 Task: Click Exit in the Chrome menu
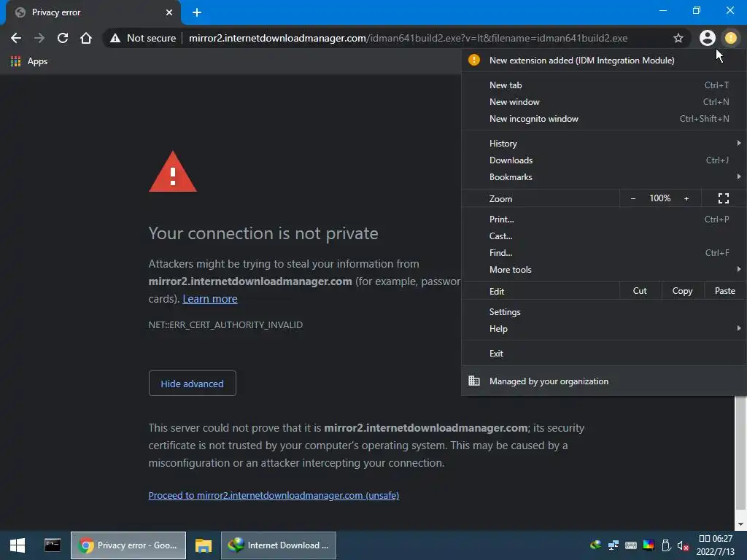pos(604,354)
